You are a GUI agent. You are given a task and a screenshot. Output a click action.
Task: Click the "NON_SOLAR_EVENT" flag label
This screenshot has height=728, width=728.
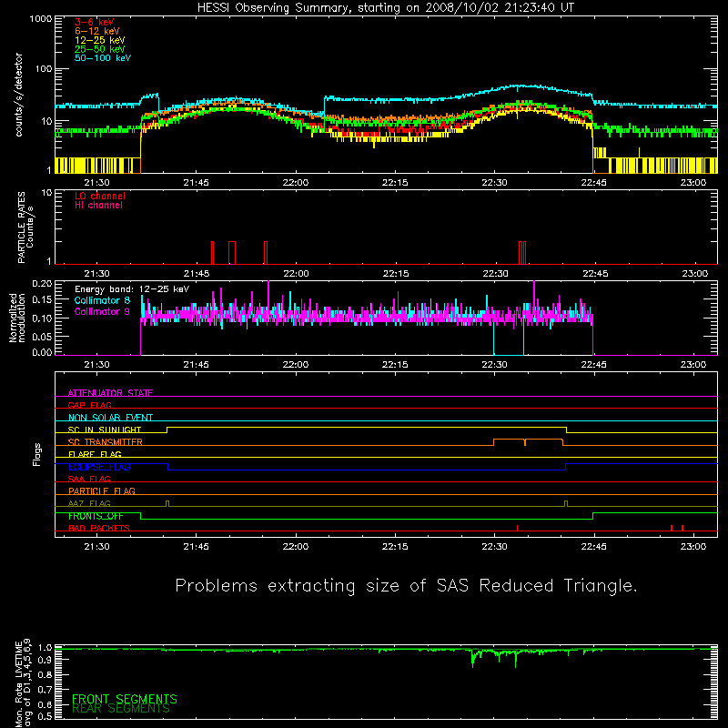[x=110, y=418]
